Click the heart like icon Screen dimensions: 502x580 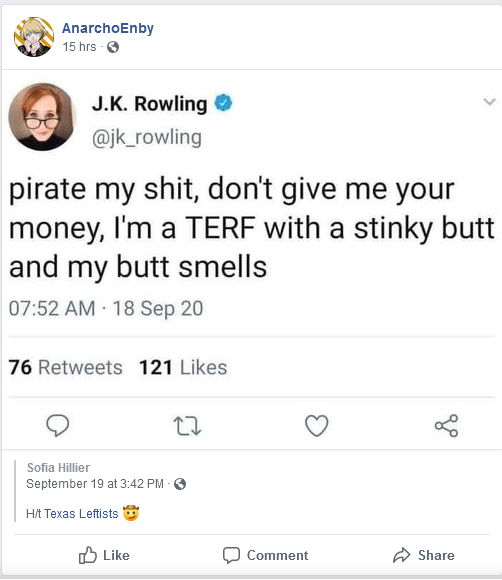tap(317, 425)
